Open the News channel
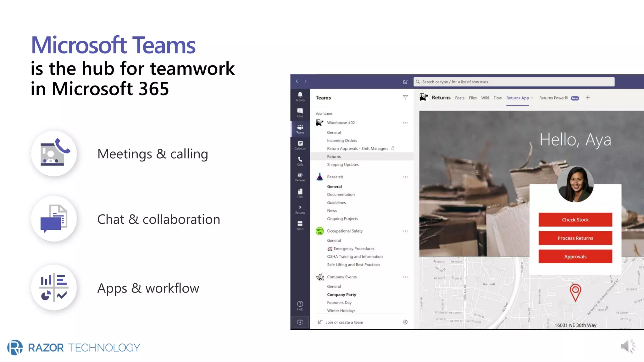Viewport: 644px width, 362px height. 332,211
